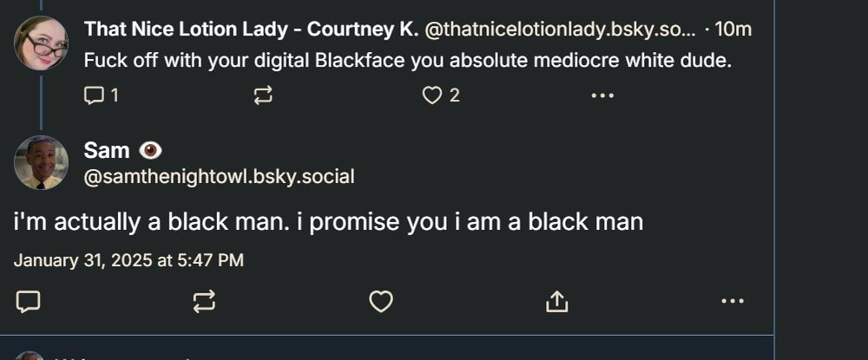Click Sam's post text about being a black man

328,222
